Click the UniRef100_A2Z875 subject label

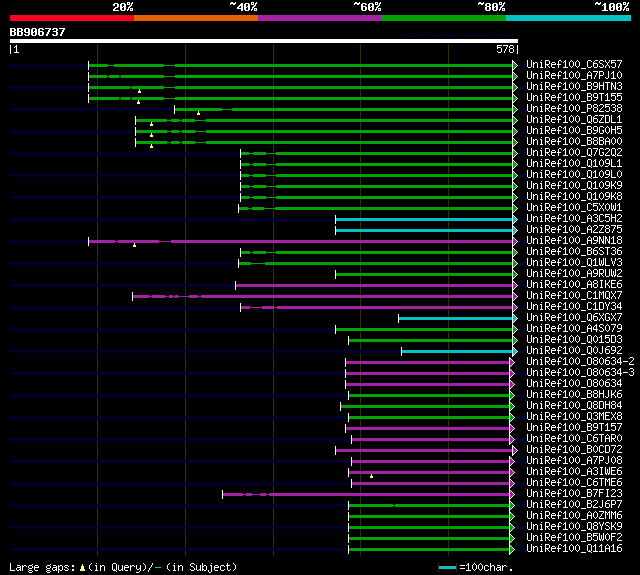coord(574,230)
